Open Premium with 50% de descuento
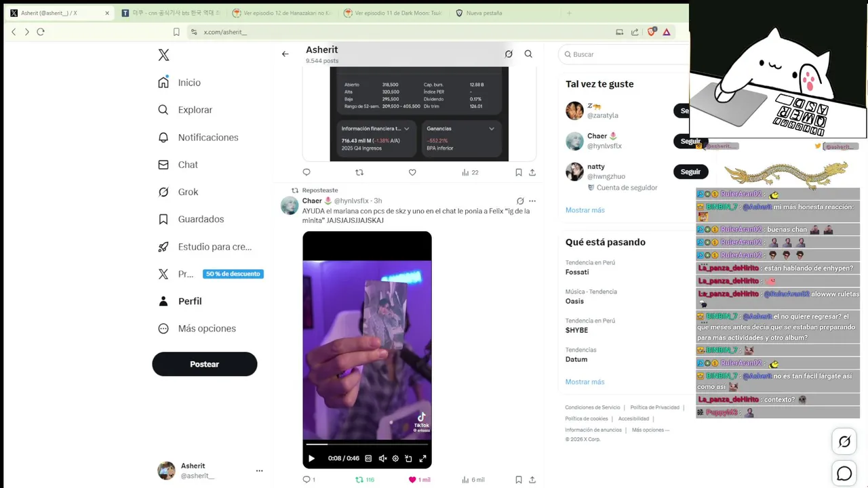868x488 pixels. point(210,274)
